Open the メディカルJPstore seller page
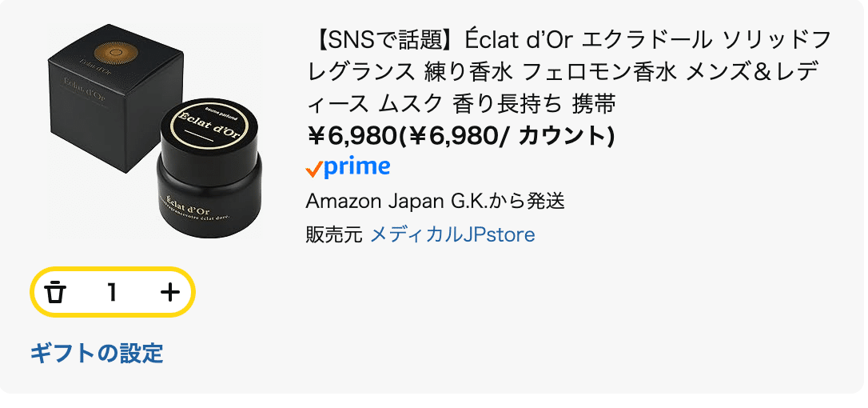 (x=452, y=235)
